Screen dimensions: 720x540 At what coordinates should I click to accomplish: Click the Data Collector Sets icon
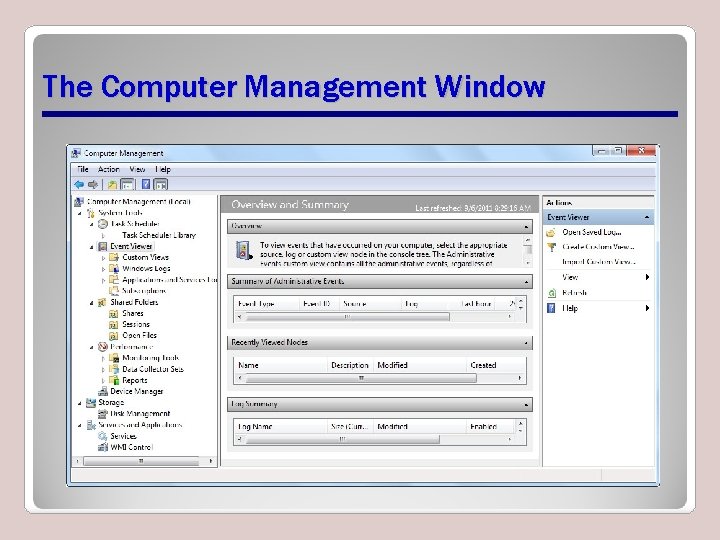coord(114,369)
